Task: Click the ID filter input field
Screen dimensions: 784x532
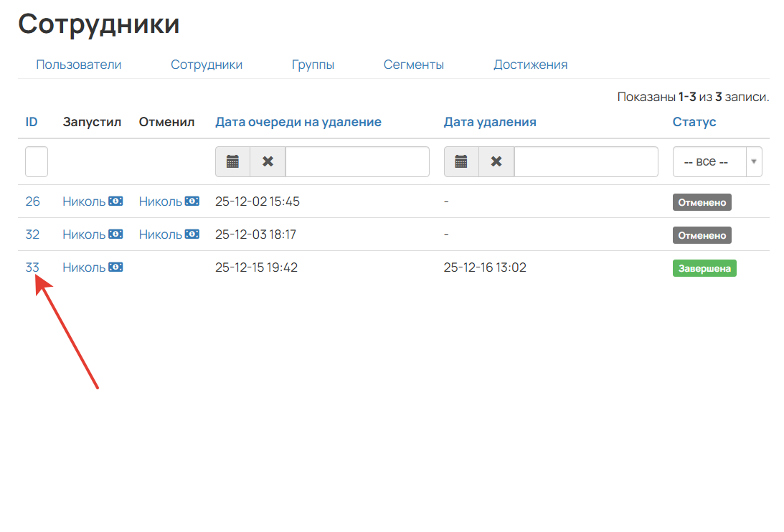Action: pos(36,161)
